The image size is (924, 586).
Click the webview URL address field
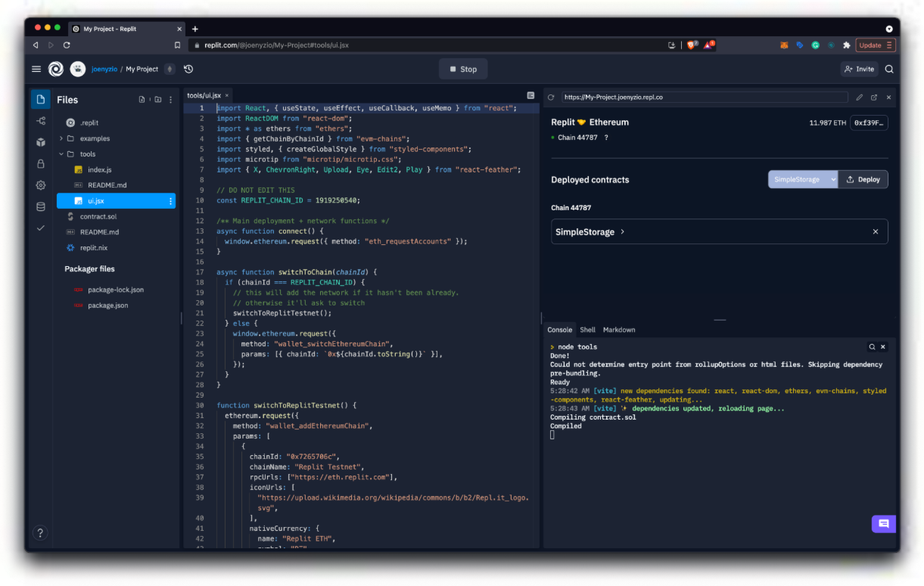704,98
